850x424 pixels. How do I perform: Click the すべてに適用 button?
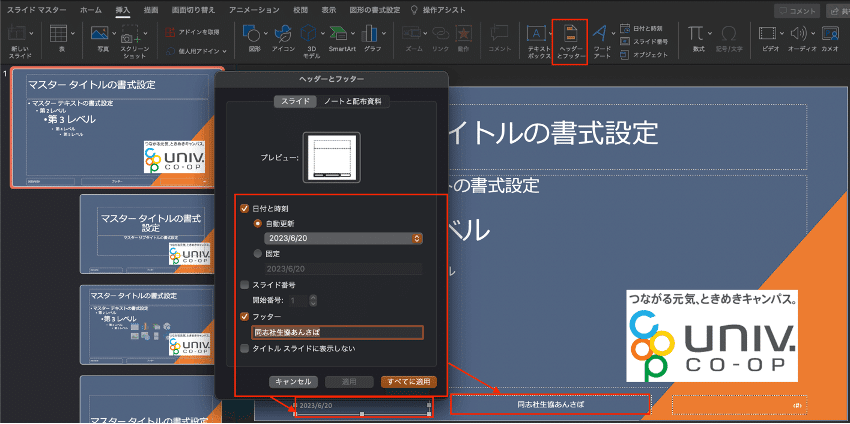[409, 382]
